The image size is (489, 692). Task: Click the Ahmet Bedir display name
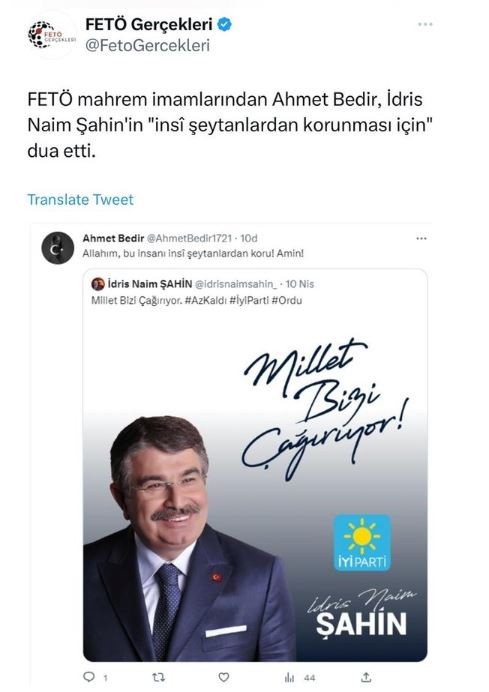tap(113, 238)
